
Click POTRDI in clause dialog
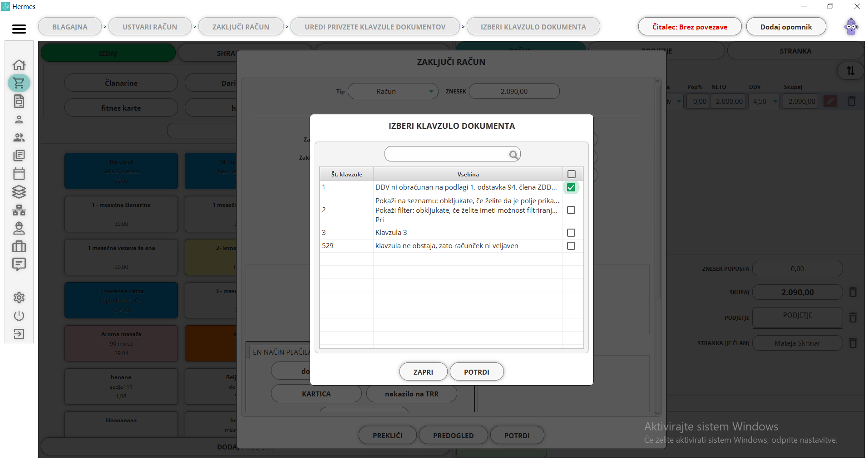click(477, 372)
